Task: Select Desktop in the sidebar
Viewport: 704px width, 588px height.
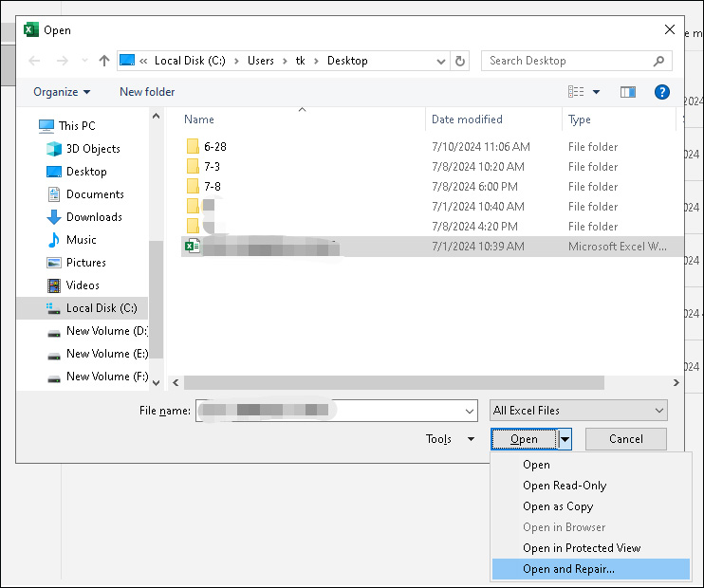Action: [x=76, y=172]
